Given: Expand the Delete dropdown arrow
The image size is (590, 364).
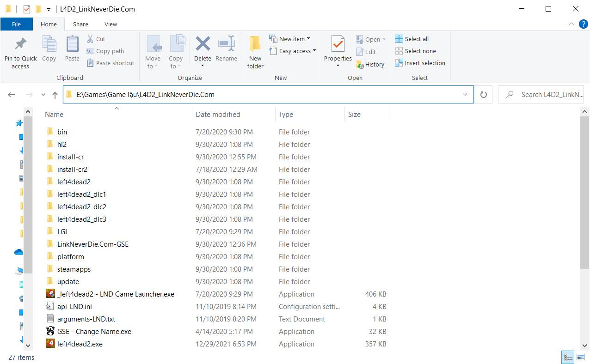Looking at the screenshot, I should coord(203,66).
